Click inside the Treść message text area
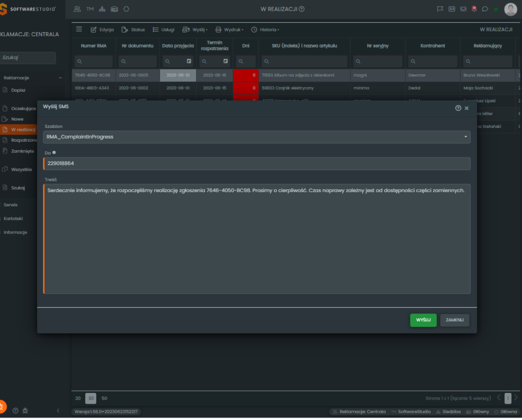Viewport: 522px width, 420px height. tap(257, 240)
